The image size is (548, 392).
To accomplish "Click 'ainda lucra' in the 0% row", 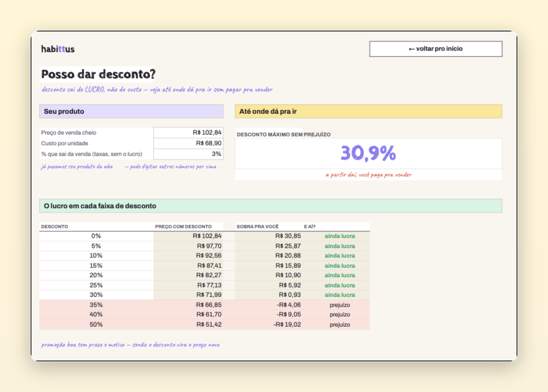I will (340, 236).
